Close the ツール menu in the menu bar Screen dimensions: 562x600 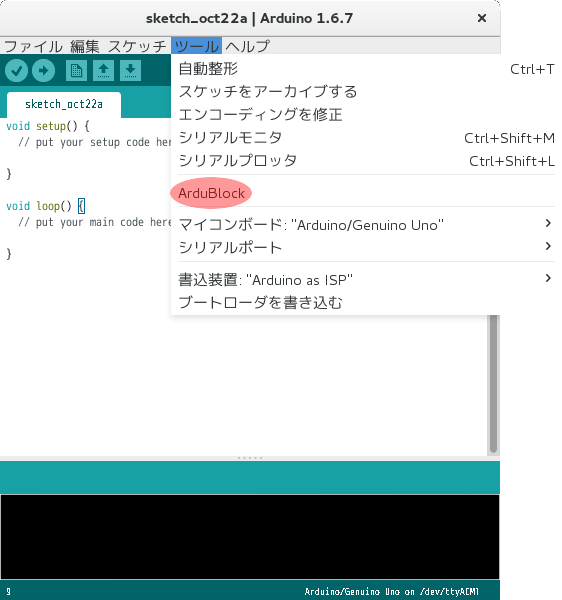(196, 46)
